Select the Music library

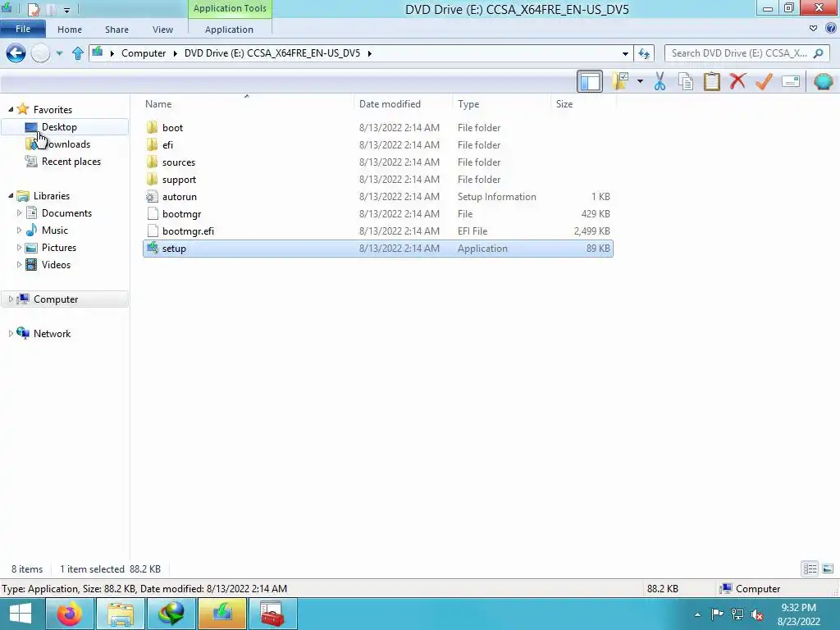tap(55, 231)
